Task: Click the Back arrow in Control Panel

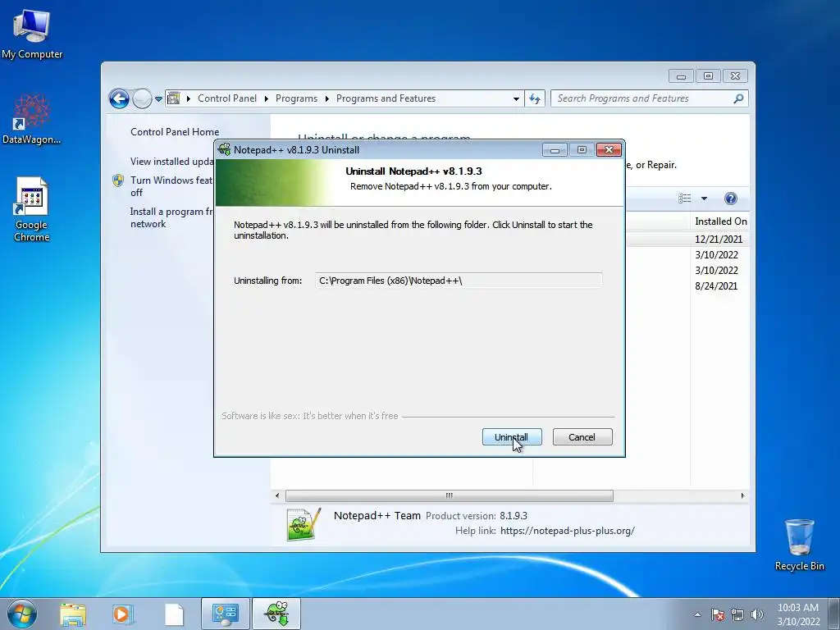Action: tap(119, 98)
